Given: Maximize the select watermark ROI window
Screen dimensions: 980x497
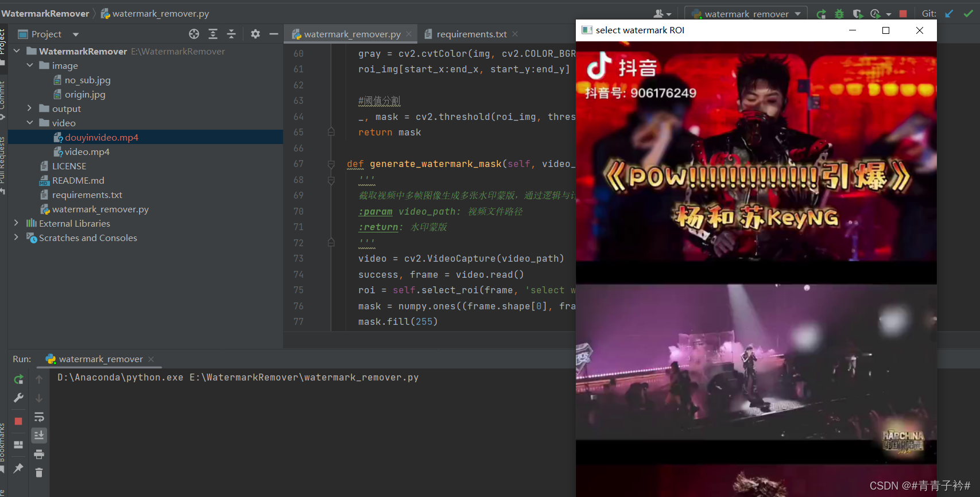Looking at the screenshot, I should coord(886,30).
